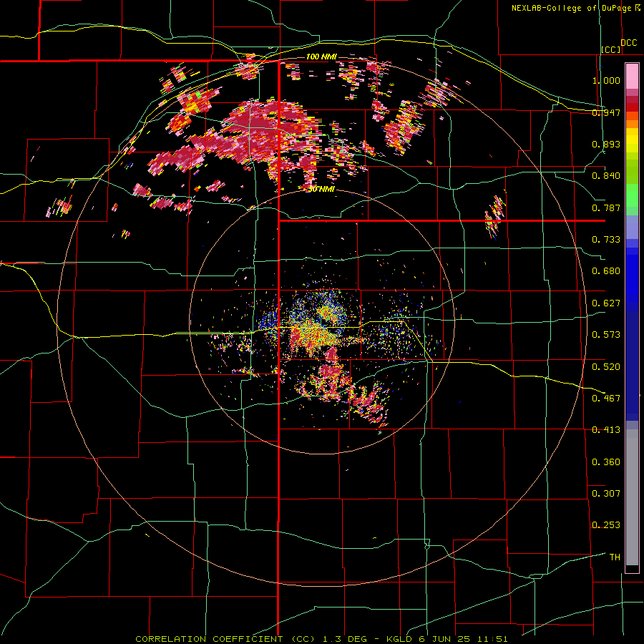The width and height of the screenshot is (644, 644).
Task: Click the TH label at the scale bottom
Action: click(x=615, y=557)
